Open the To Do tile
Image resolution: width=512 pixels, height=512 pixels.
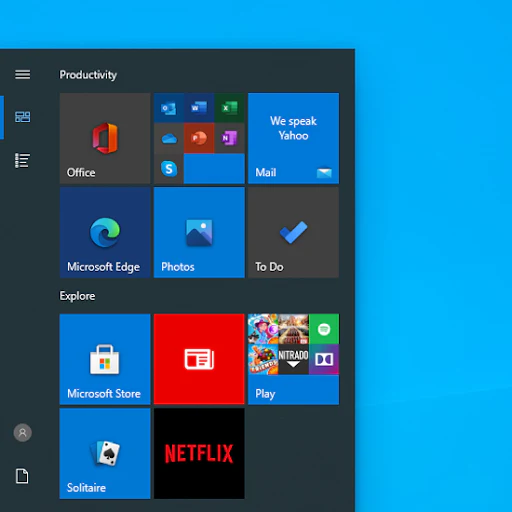click(x=293, y=232)
